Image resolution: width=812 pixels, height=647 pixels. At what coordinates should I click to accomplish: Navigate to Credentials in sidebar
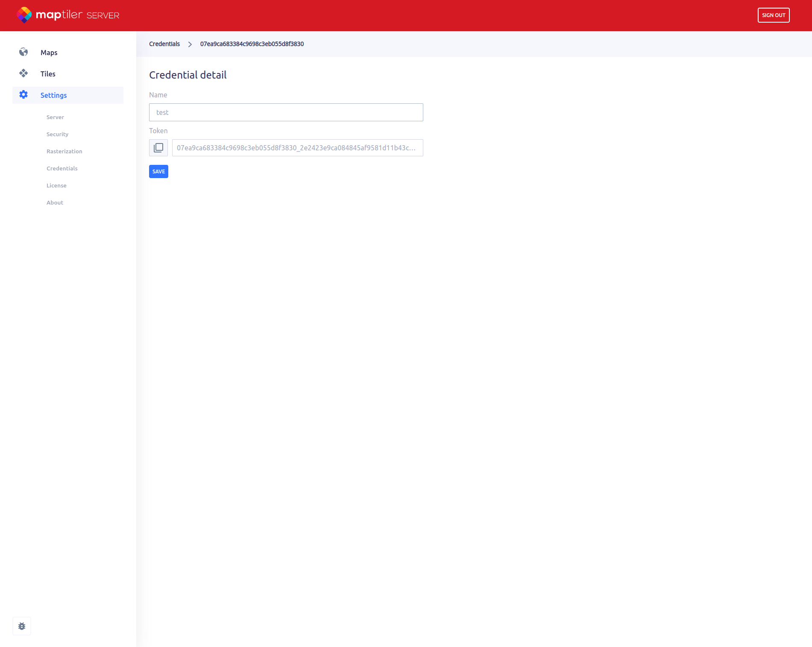62,168
